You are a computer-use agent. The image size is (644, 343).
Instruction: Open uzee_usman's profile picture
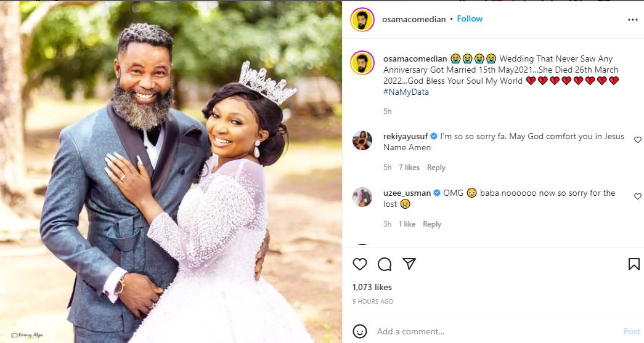click(x=362, y=197)
